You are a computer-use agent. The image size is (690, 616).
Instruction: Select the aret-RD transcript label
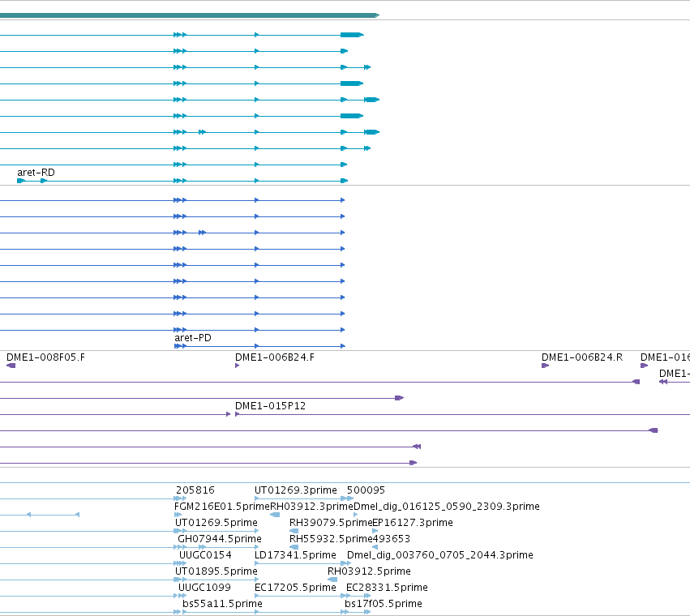36,173
